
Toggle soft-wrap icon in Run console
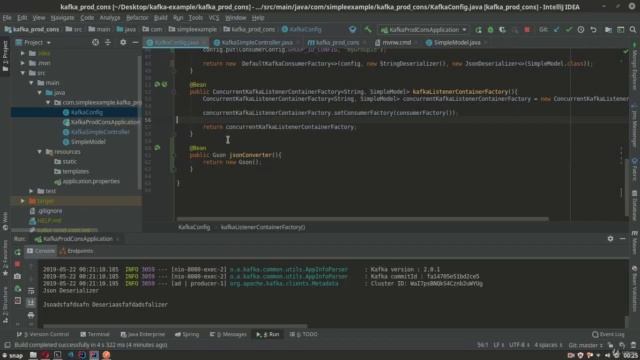[x=31, y=290]
